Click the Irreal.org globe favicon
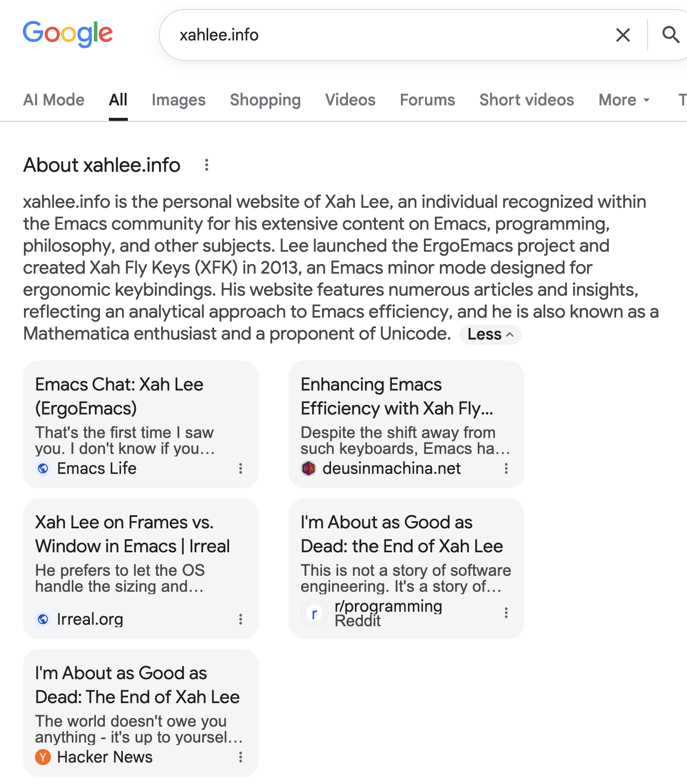This screenshot has height=784, width=687. [43, 619]
